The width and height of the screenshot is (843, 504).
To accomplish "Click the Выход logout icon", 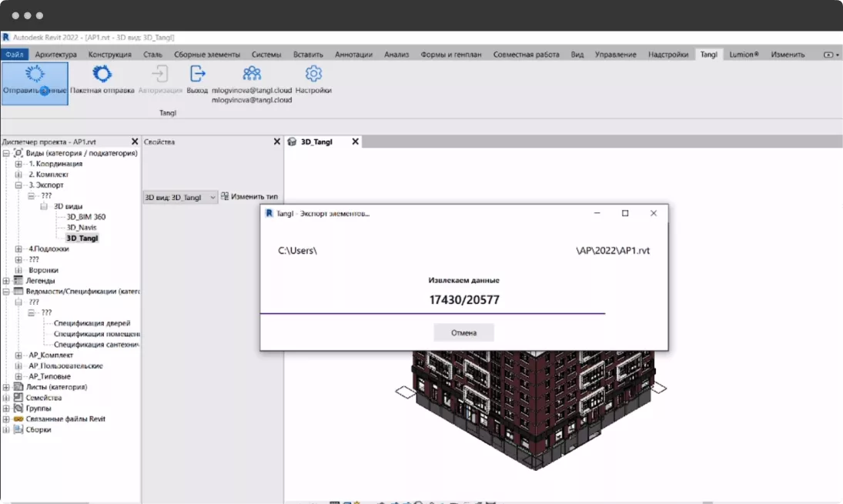I will coord(197,74).
